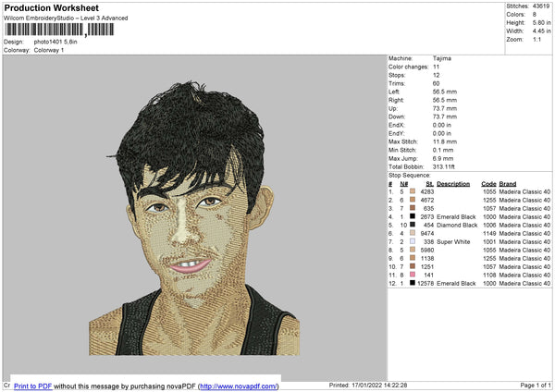The height and width of the screenshot is (392, 555).
Task: Click the Min Stitch value 0.1 mm
Action: coord(443,150)
